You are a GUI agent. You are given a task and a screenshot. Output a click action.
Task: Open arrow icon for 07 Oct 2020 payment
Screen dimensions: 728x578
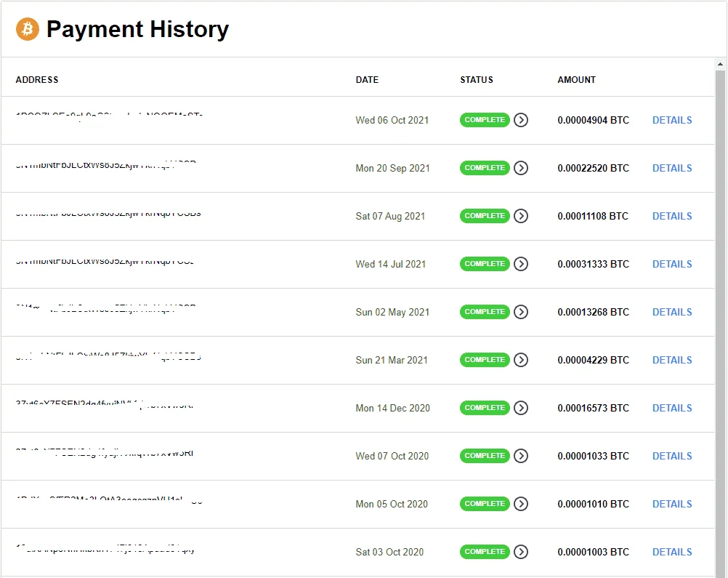pyautogui.click(x=521, y=456)
